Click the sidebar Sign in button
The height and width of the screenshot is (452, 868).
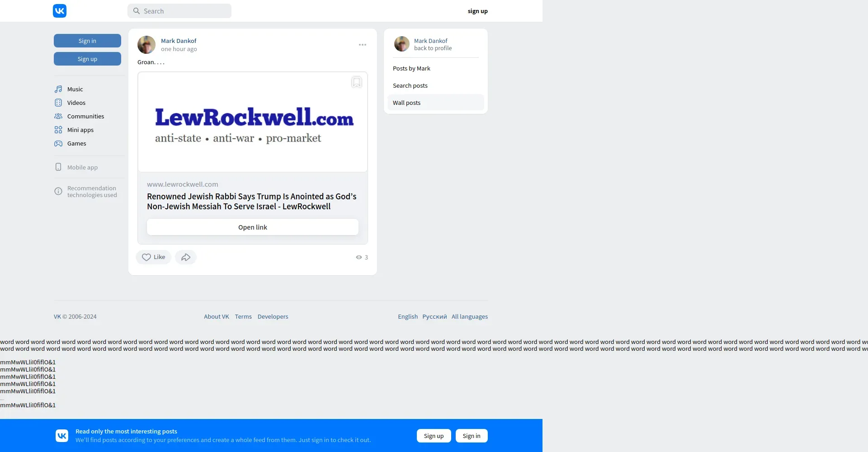pos(87,41)
